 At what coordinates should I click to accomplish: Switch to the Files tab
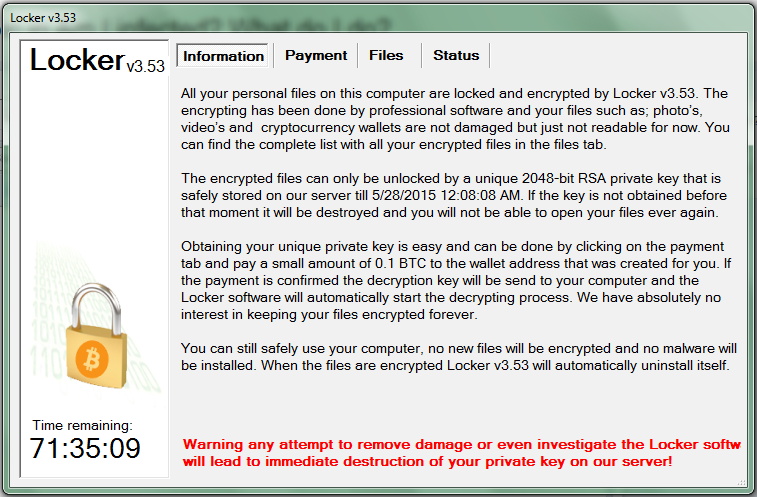pos(386,56)
